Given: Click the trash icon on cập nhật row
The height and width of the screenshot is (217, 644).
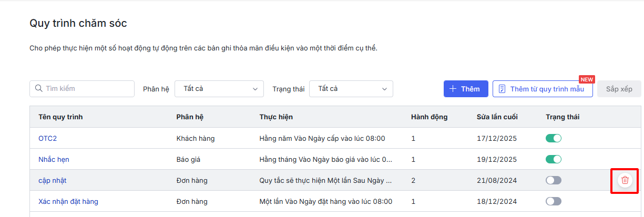Looking at the screenshot, I should tap(625, 180).
